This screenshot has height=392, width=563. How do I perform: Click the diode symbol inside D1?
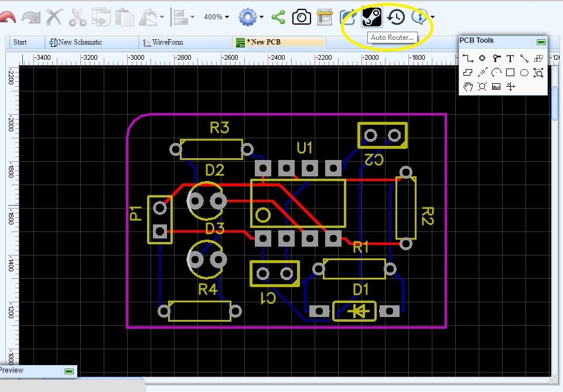click(x=357, y=311)
